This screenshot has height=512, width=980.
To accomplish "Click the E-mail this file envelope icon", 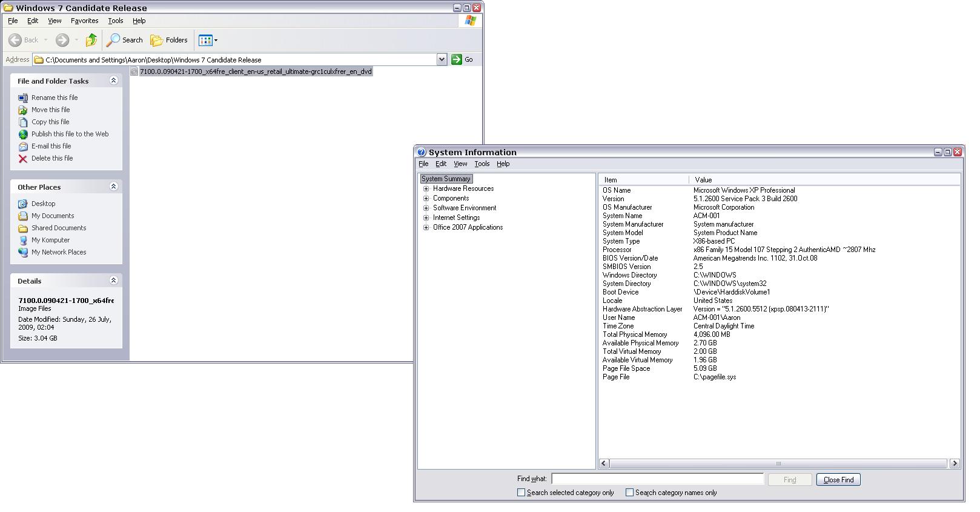I will point(23,147).
